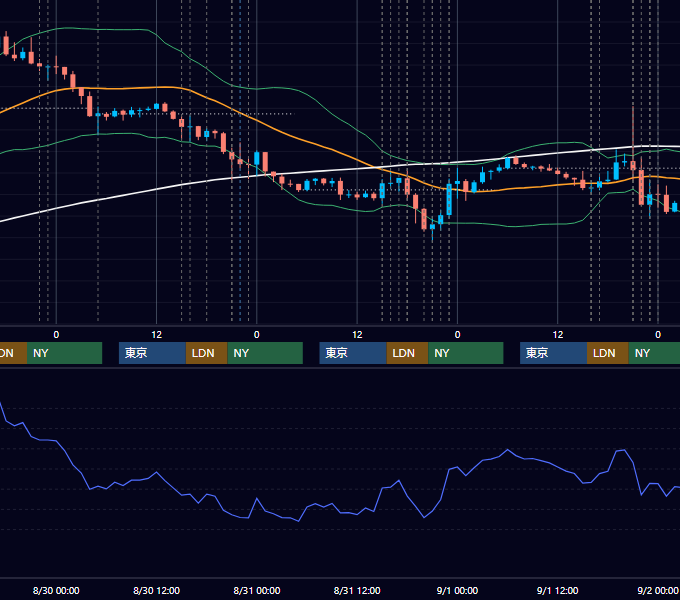Click the 9/2 00:00 date label
Screen dimensions: 680x600
pos(657,590)
